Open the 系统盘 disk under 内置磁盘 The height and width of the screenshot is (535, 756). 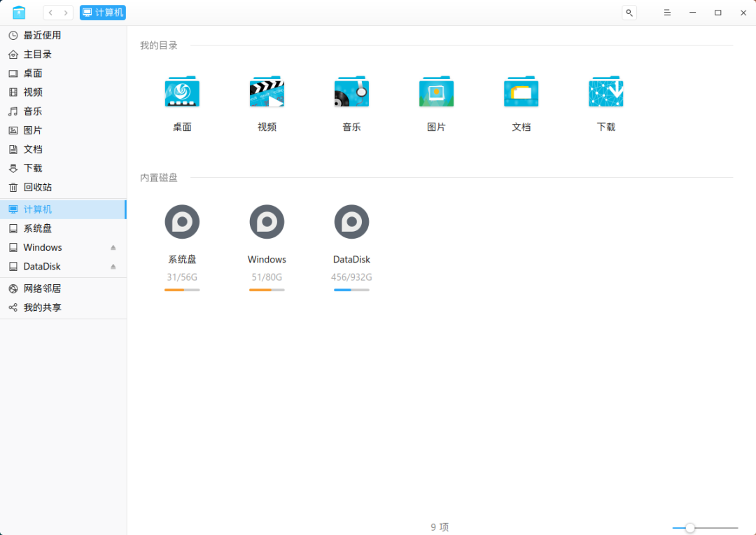(181, 221)
